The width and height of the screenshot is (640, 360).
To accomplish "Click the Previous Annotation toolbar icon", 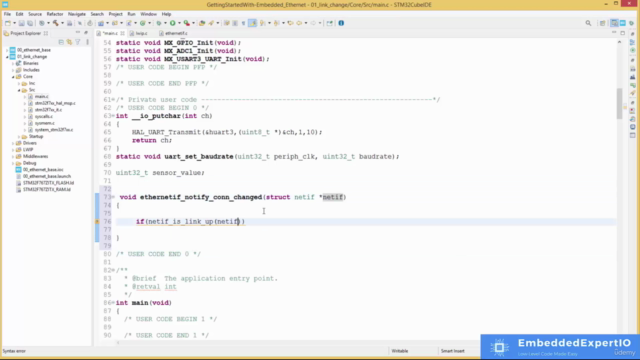I will pos(277,23).
